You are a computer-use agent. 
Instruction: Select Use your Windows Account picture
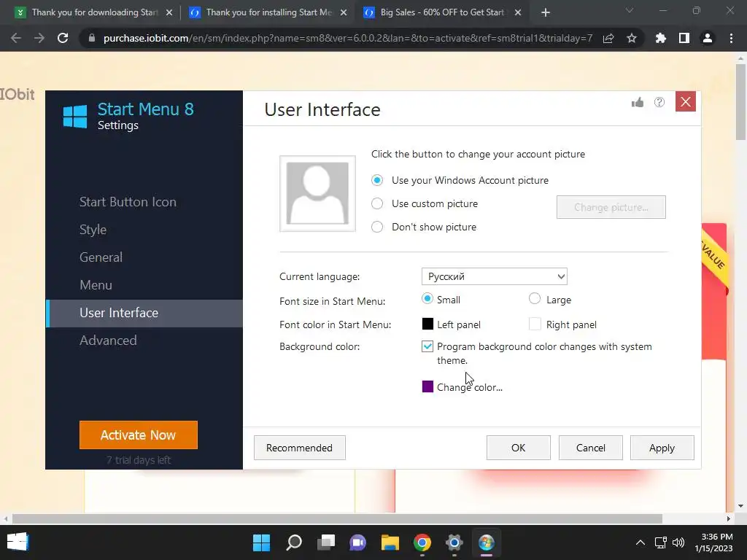(x=460, y=181)
